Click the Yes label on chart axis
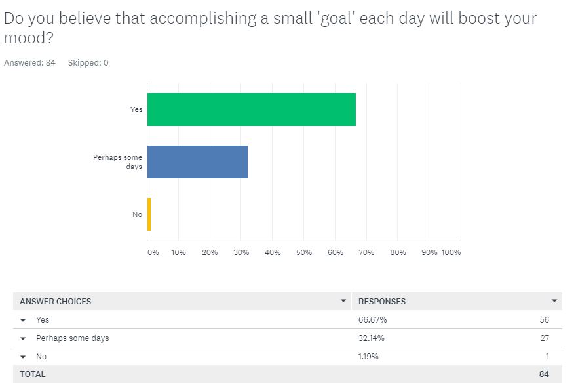 [x=136, y=109]
